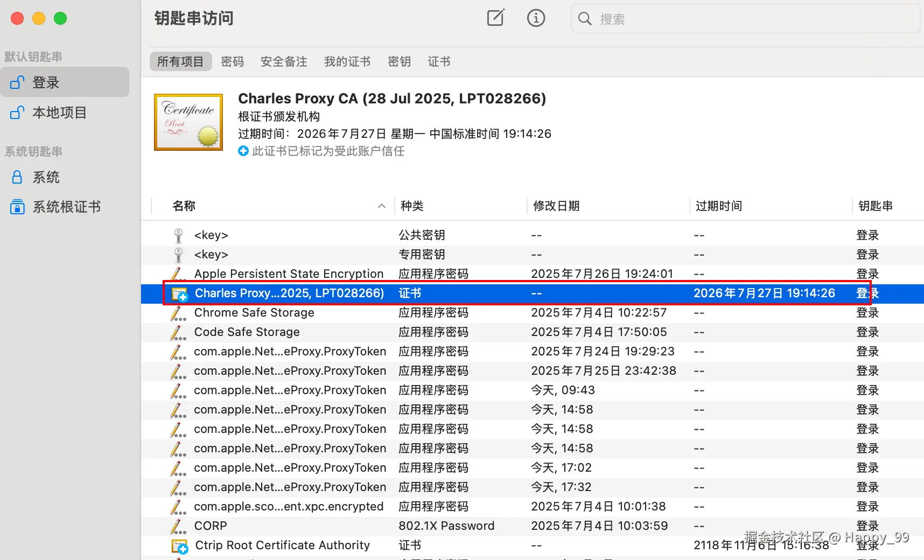Switch to the 所有项目 tab
The height and width of the screenshot is (560, 924).
point(180,61)
